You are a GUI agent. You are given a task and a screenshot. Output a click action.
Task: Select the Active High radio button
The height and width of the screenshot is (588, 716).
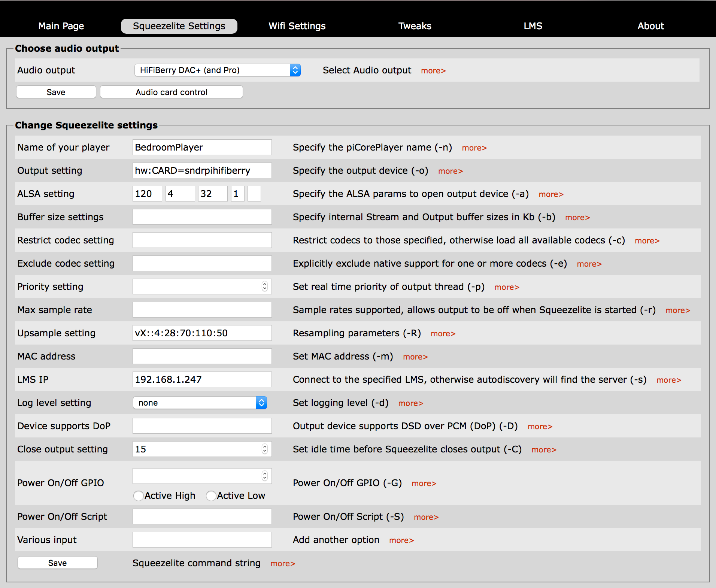coord(139,495)
